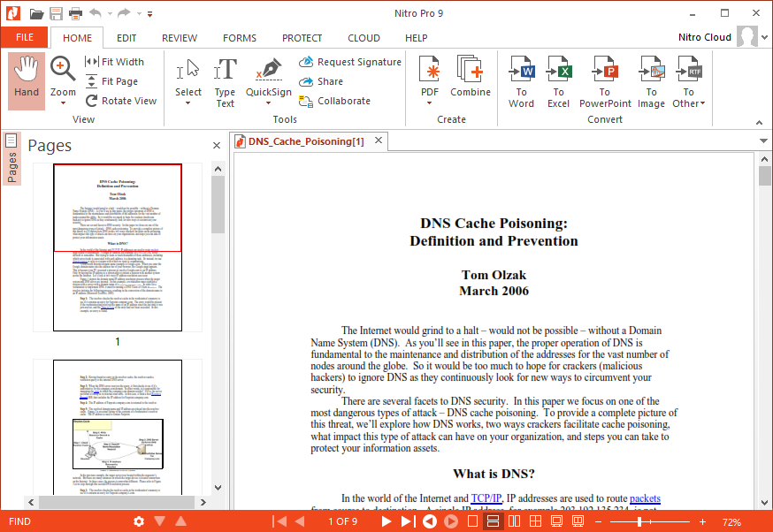Convert the PDF To Excel
Screen dimensions: 773x532
pos(559,80)
